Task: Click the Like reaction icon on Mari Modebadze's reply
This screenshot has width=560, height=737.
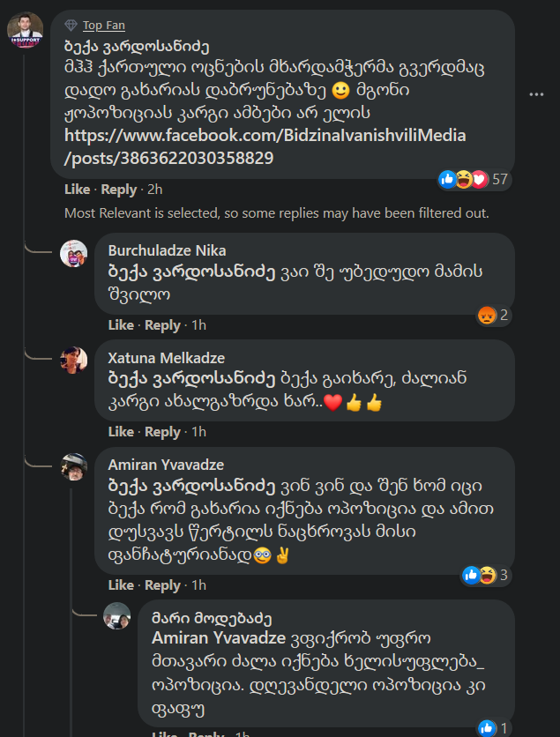Action: (487, 727)
